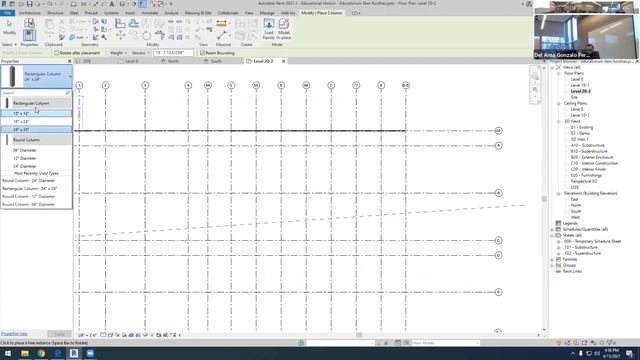Click the Offset tool in Modify panel

pyautogui.click(x=133, y=23)
